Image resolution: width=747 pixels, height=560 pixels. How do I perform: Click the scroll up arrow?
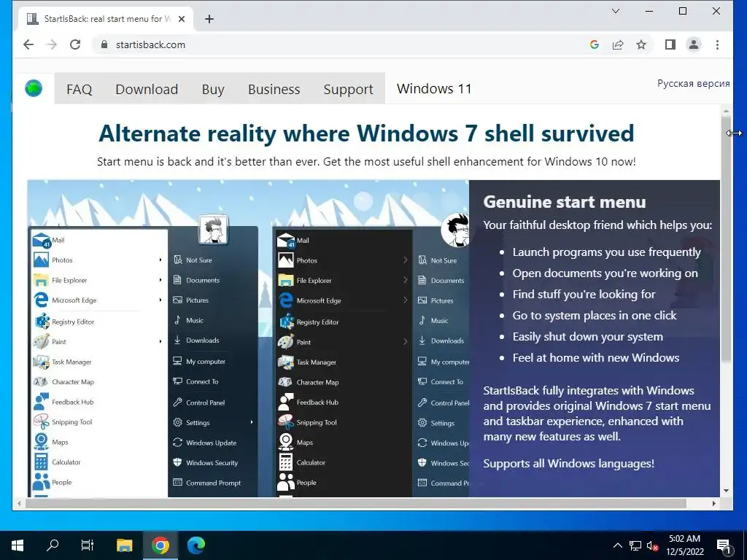tap(726, 112)
